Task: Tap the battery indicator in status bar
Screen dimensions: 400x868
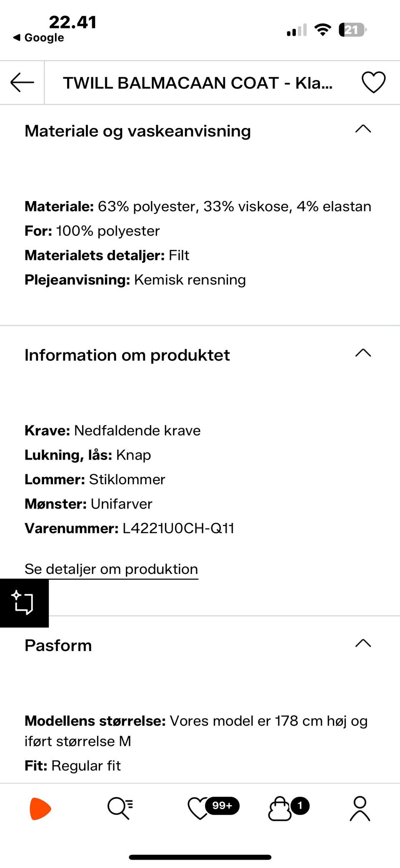Action: pyautogui.click(x=352, y=30)
